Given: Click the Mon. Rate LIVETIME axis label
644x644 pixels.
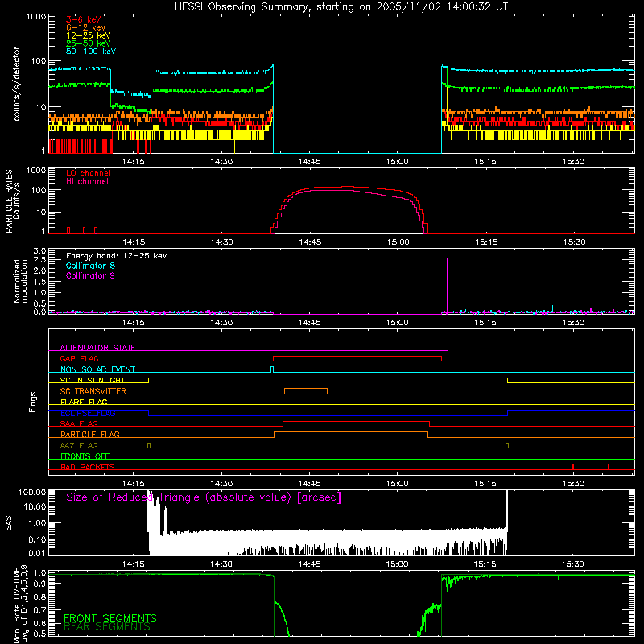Looking at the screenshot, I should [20, 605].
